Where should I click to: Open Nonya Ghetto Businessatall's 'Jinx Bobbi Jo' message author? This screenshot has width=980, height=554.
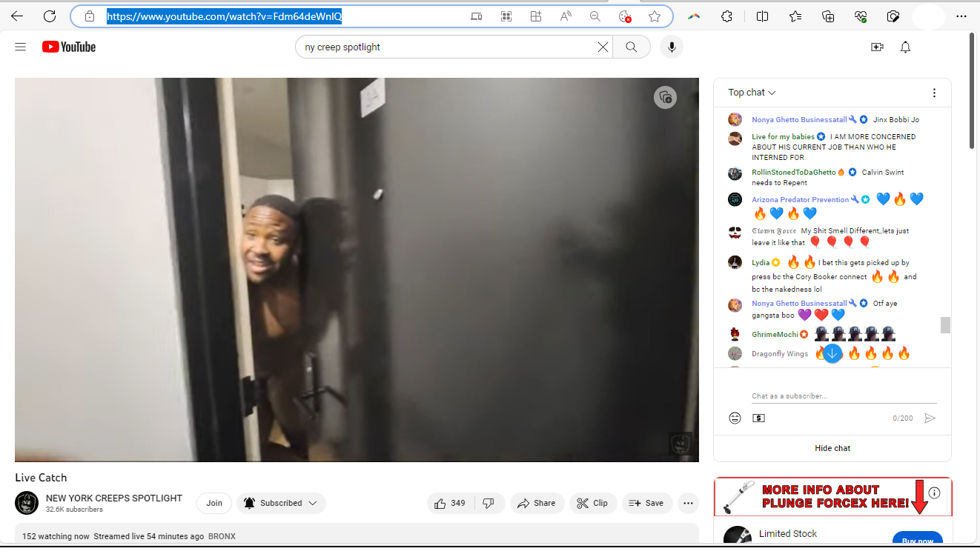tap(799, 119)
